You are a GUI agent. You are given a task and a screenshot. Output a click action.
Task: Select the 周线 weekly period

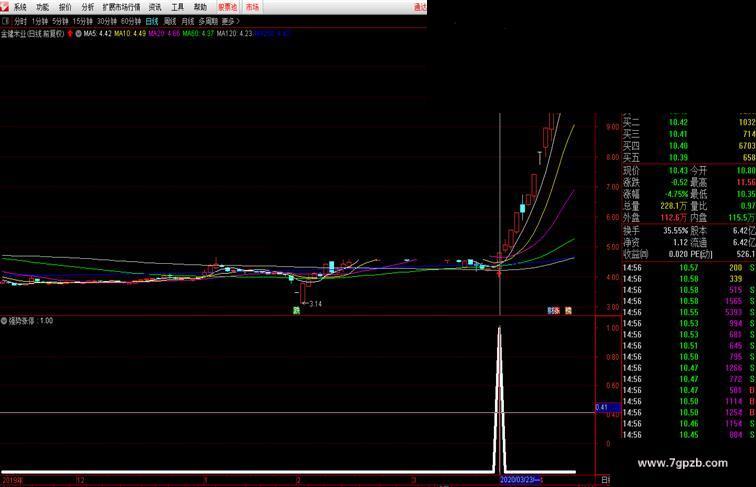pyautogui.click(x=170, y=21)
